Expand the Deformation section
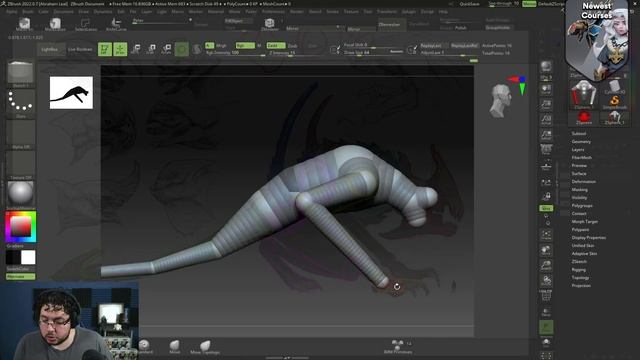This screenshot has height=360, width=640. pos(584,182)
